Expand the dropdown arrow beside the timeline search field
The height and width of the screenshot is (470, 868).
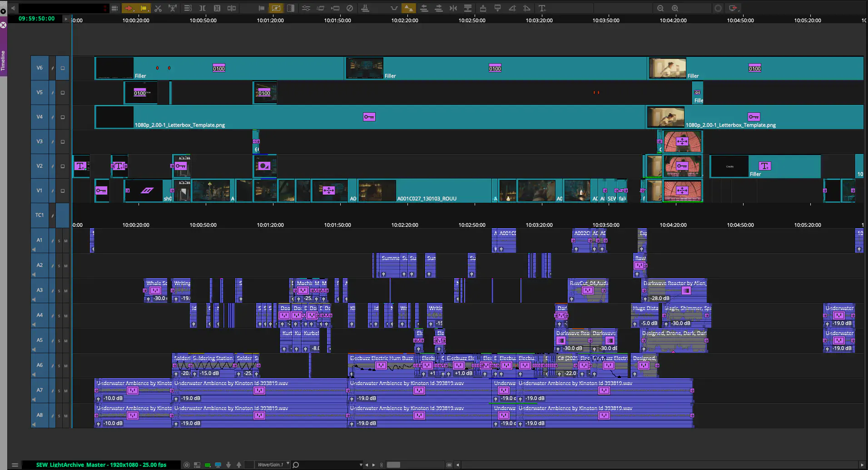tap(361, 465)
